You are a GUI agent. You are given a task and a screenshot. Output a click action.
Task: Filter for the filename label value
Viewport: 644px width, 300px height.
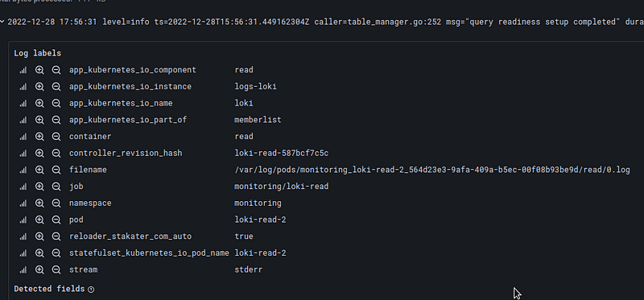(x=39, y=170)
